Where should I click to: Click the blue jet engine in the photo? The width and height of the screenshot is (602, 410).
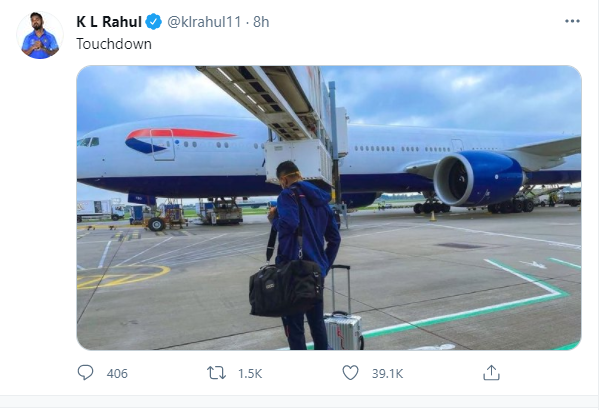pos(476,180)
